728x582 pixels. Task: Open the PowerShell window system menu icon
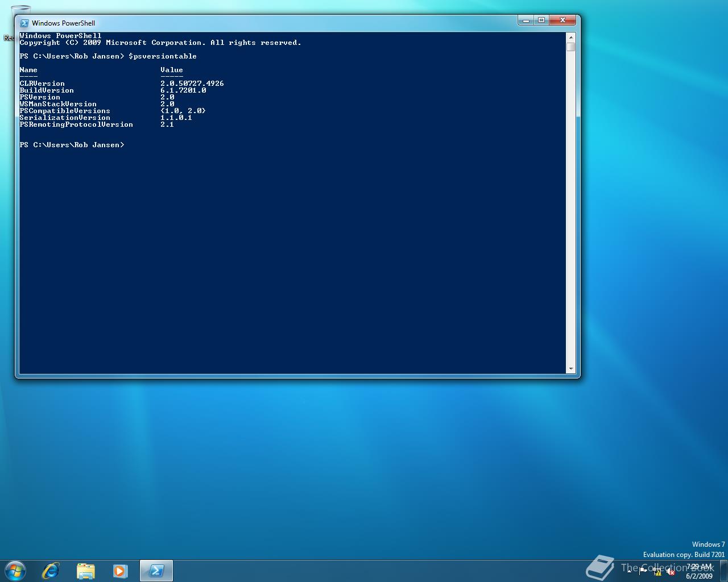point(24,23)
